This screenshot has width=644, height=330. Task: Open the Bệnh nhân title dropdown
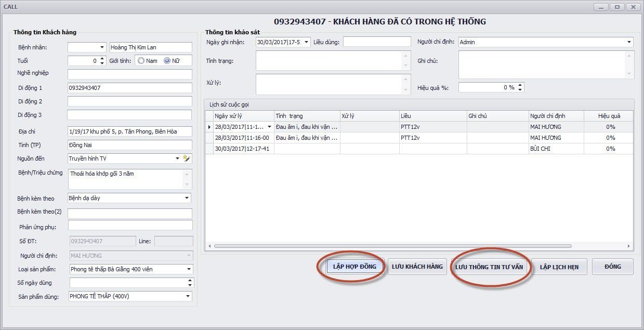102,47
